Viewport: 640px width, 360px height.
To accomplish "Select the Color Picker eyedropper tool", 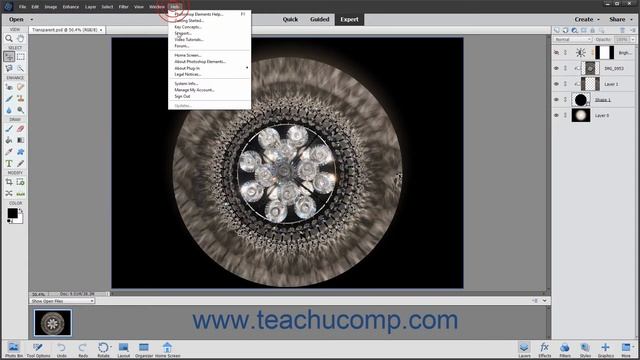I will click(x=9, y=152).
